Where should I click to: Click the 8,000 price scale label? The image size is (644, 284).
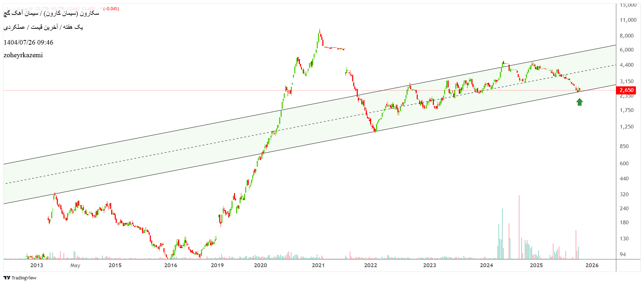tap(626, 35)
